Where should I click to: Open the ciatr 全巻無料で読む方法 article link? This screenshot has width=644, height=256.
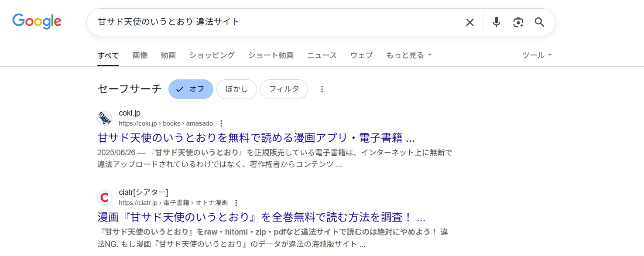coord(261,217)
